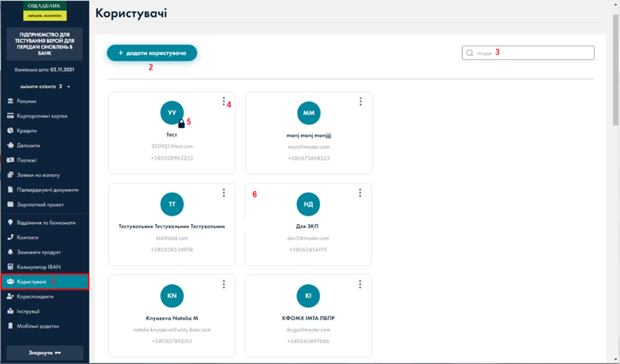Open the three-dot menu on monj monj card
The image size is (620, 364).
click(x=361, y=101)
